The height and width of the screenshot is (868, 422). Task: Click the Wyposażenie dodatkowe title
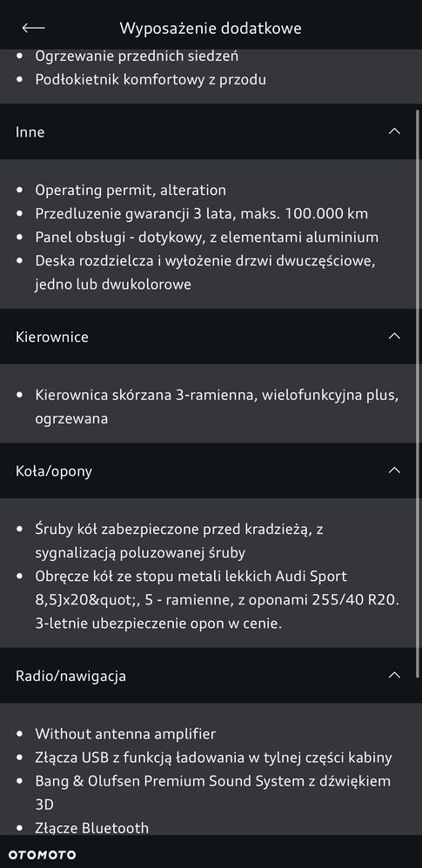coord(211,28)
